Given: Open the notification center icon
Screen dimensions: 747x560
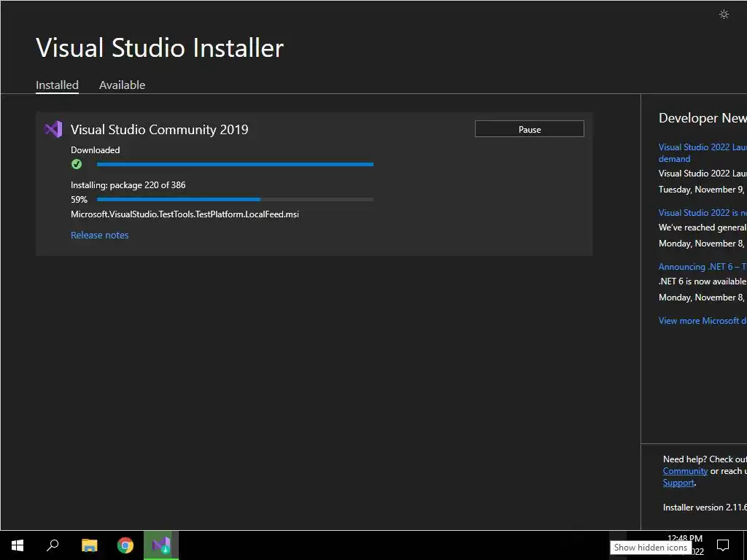Looking at the screenshot, I should pyautogui.click(x=723, y=545).
